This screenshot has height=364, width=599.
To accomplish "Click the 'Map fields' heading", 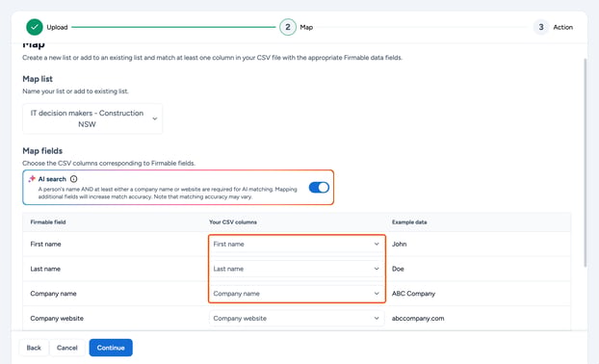I will pos(42,151).
